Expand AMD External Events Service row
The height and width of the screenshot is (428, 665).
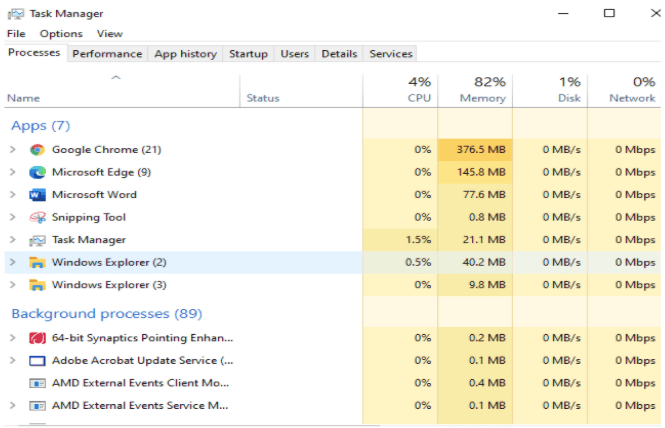point(13,406)
